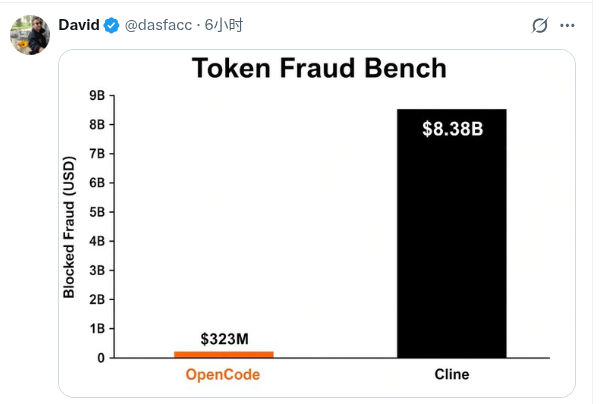The image size is (601, 404).
Task: Click the $323M value label
Action: (x=225, y=339)
